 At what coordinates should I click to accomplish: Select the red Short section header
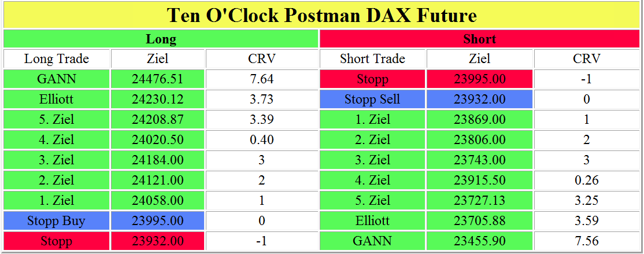[480, 39]
